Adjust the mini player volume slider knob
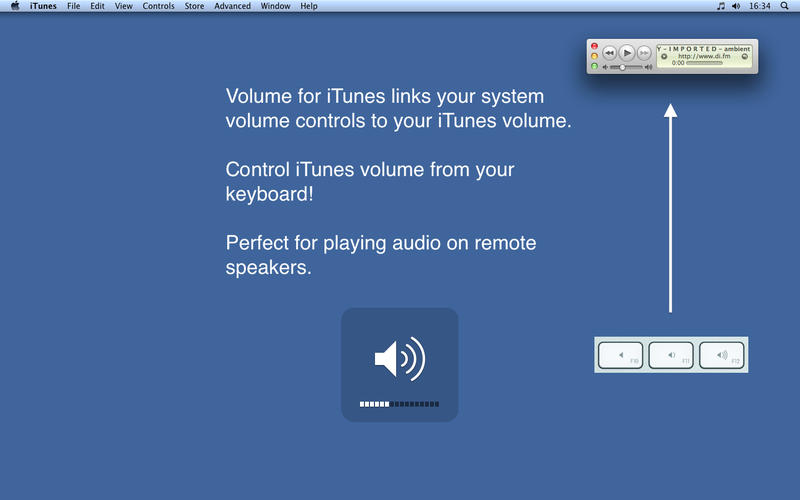 coord(623,67)
